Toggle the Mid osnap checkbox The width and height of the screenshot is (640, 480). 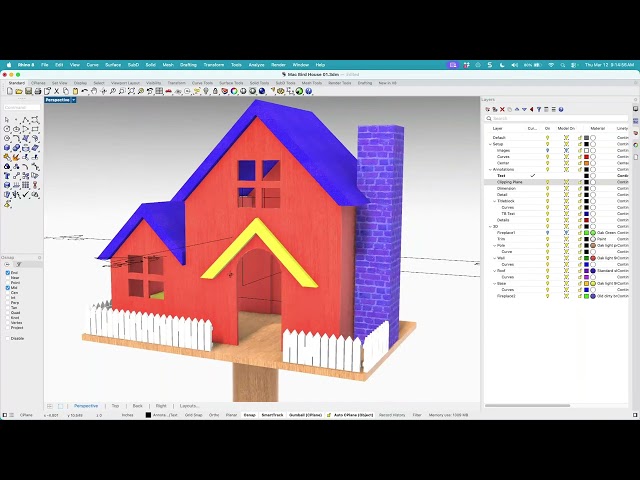click(8, 288)
